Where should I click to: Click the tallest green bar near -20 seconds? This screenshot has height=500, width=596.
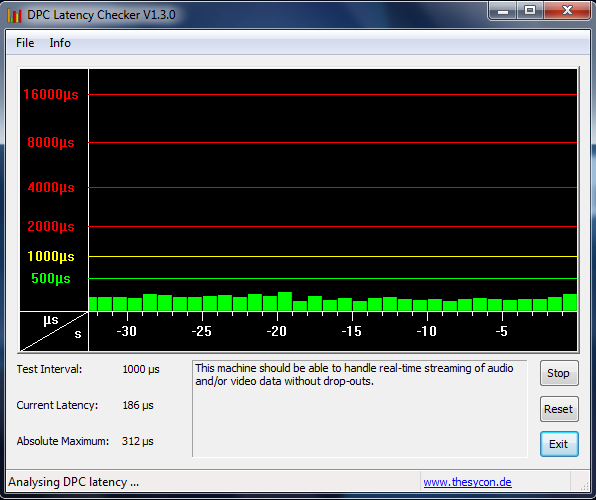(285, 302)
